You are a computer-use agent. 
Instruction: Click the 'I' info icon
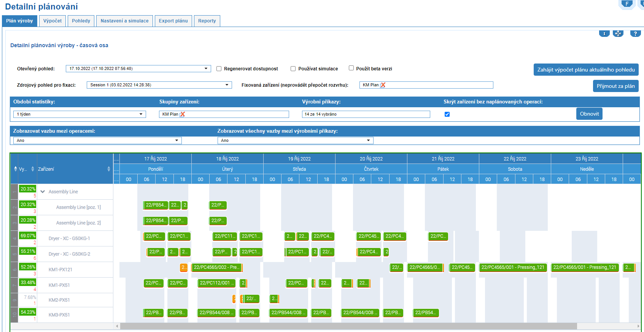tap(604, 33)
